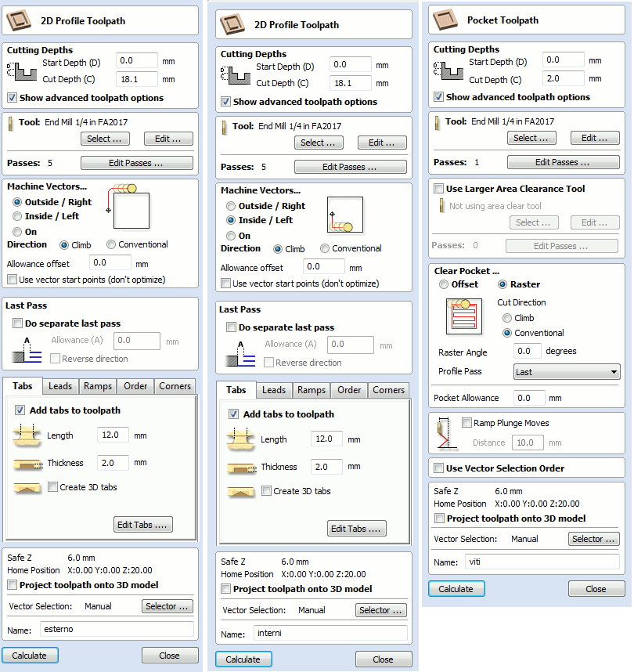The width and height of the screenshot is (634, 672).
Task: Toggle Project toolpath onto 3D model in Pocket panel
Action: click(x=439, y=518)
